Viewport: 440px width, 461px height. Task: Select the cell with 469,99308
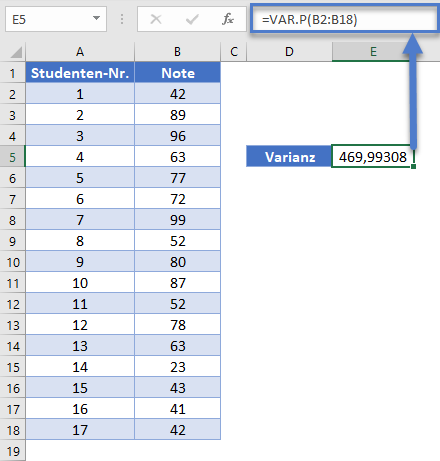point(373,157)
